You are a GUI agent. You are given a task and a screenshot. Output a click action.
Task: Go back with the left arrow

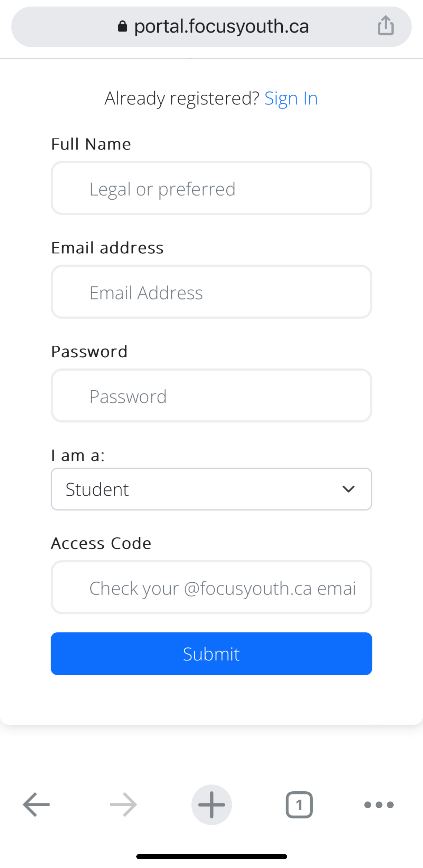point(36,805)
